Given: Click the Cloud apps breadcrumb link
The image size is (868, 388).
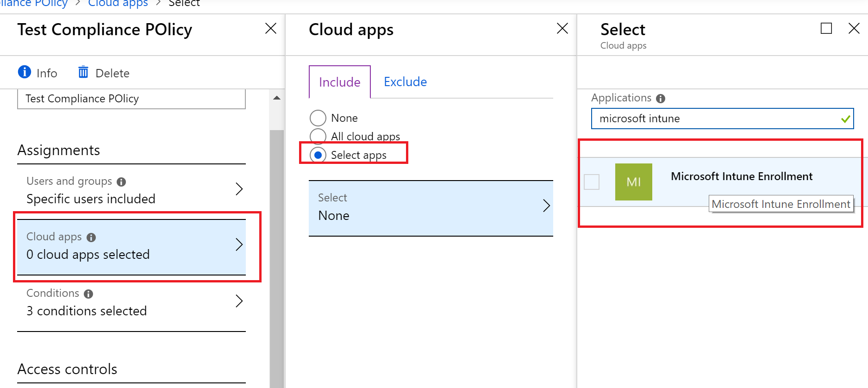Looking at the screenshot, I should tap(118, 4).
